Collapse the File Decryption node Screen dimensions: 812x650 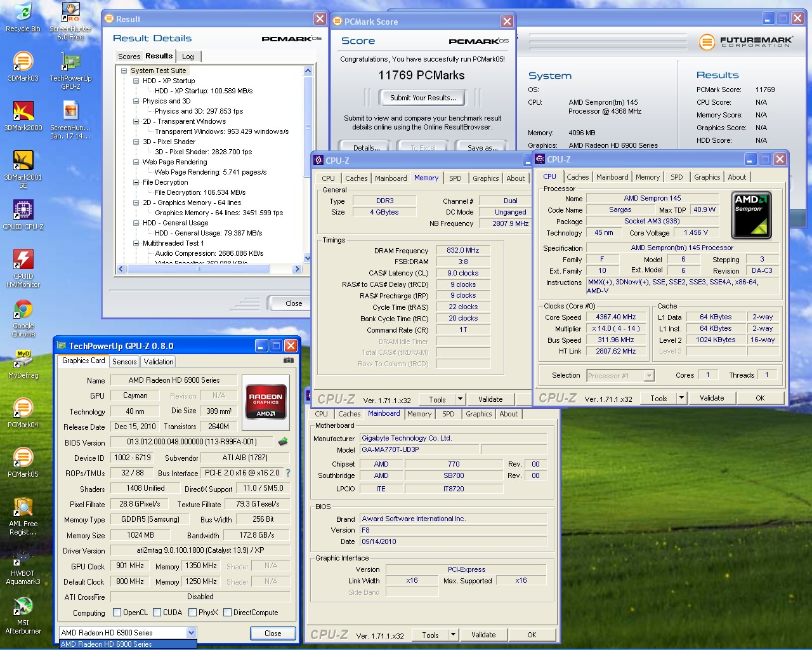136,182
